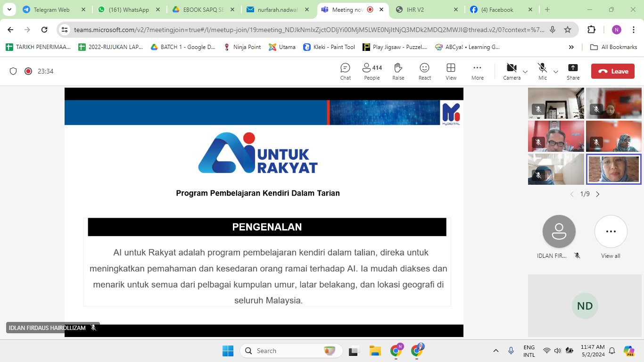Open the All Bookmarks folder
The width and height of the screenshot is (644, 362).
[x=614, y=47]
